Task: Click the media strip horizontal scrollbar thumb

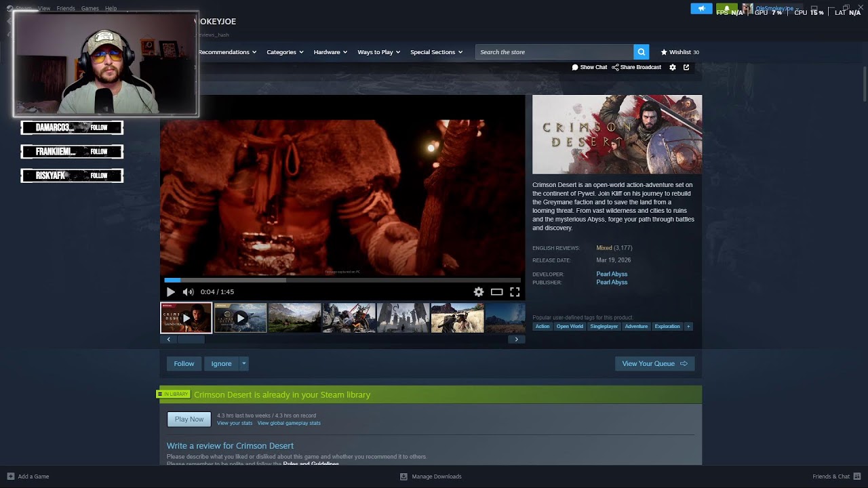Action: tap(191, 339)
